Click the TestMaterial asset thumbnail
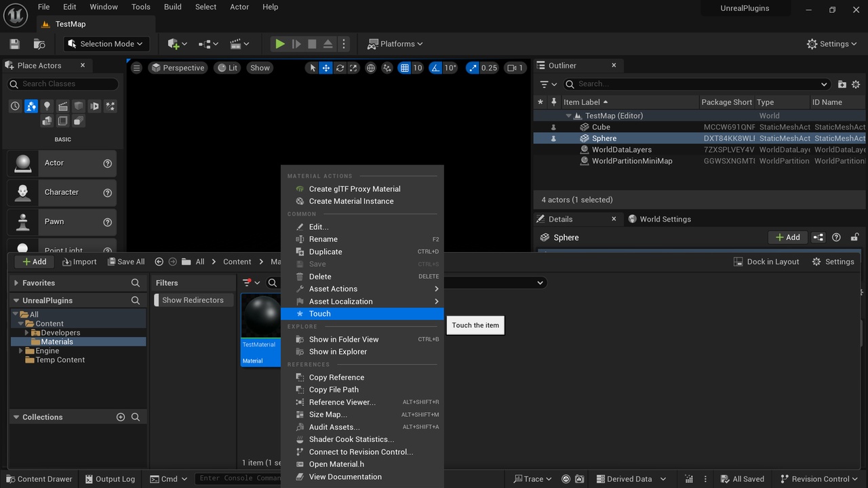 tap(261, 316)
